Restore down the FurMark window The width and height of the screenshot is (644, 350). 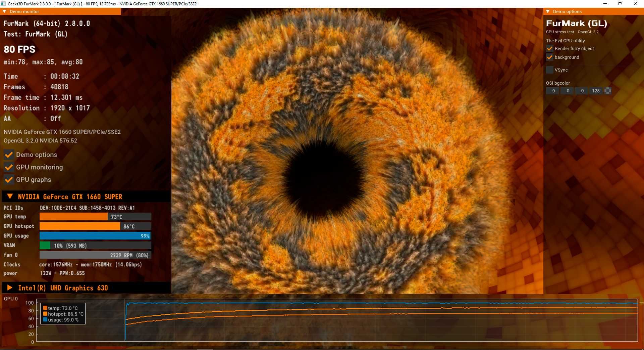pos(620,4)
